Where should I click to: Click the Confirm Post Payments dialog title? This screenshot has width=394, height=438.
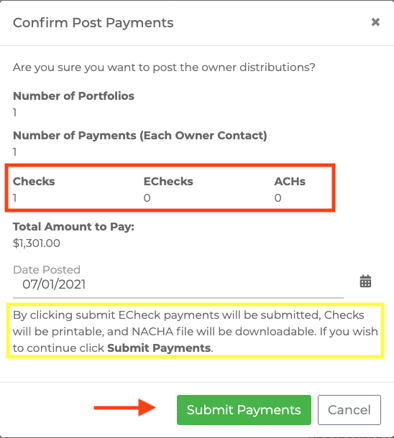click(x=93, y=23)
